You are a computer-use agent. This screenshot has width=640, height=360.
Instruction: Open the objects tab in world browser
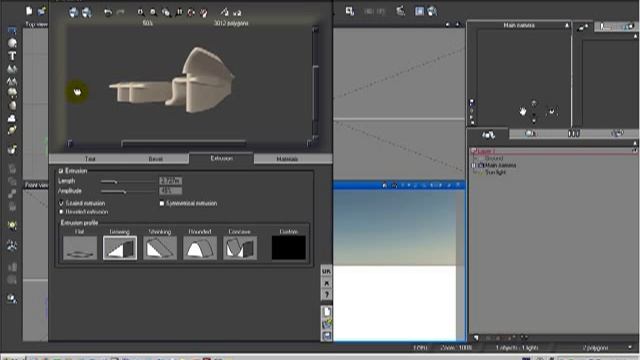pyautogui.click(x=488, y=134)
